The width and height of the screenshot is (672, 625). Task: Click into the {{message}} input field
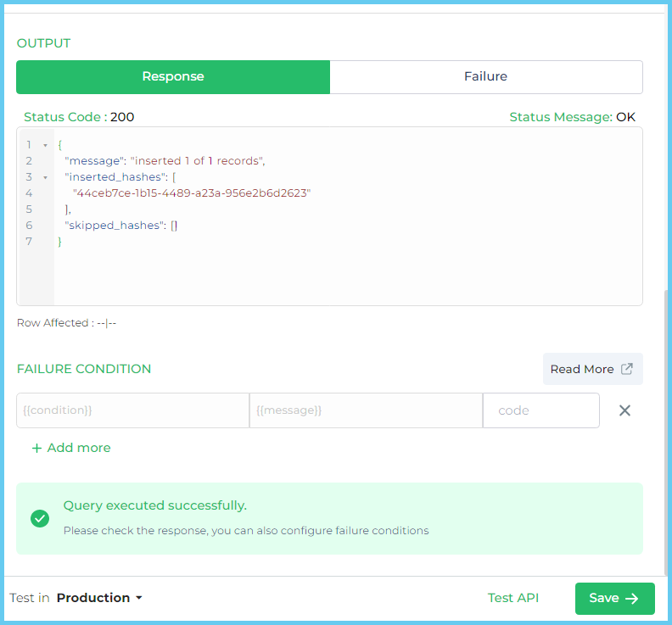click(366, 410)
